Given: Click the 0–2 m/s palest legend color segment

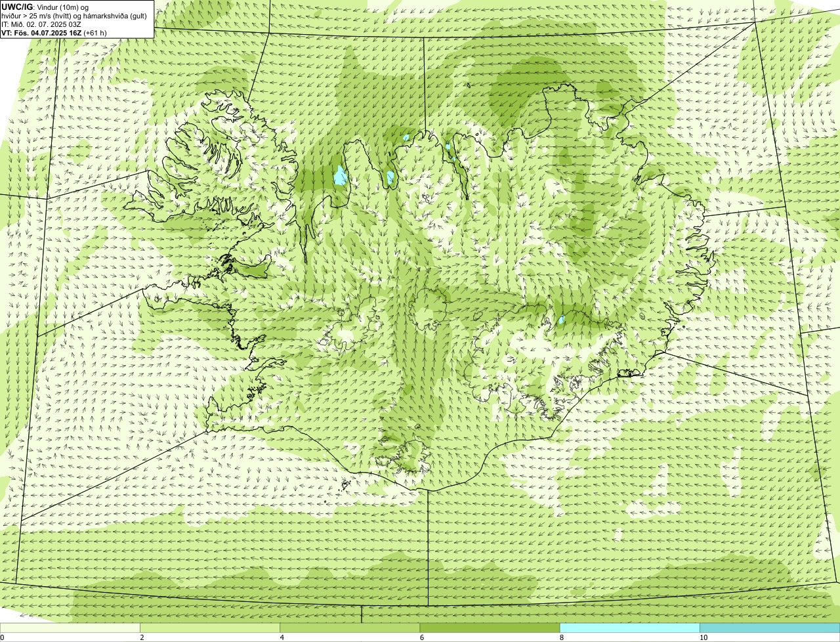Looking at the screenshot, I should click(70, 628).
